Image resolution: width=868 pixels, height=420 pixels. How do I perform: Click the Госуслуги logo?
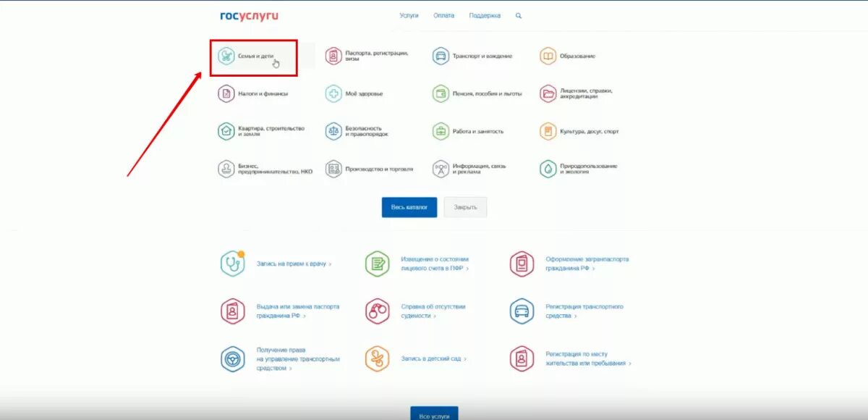coord(250,15)
